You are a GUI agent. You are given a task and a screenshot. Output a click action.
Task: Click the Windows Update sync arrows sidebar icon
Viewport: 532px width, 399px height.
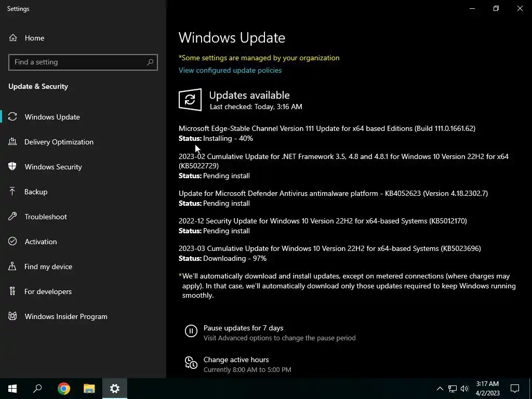click(x=12, y=117)
